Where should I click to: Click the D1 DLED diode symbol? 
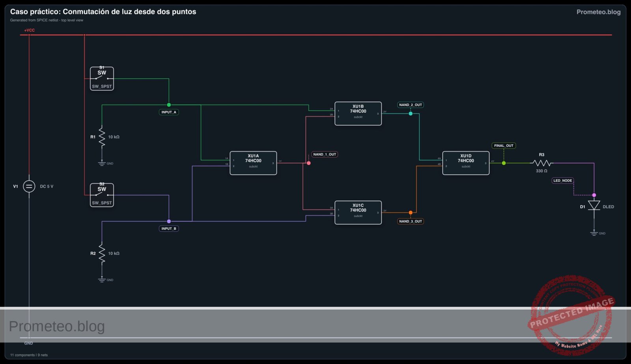pyautogui.click(x=594, y=206)
